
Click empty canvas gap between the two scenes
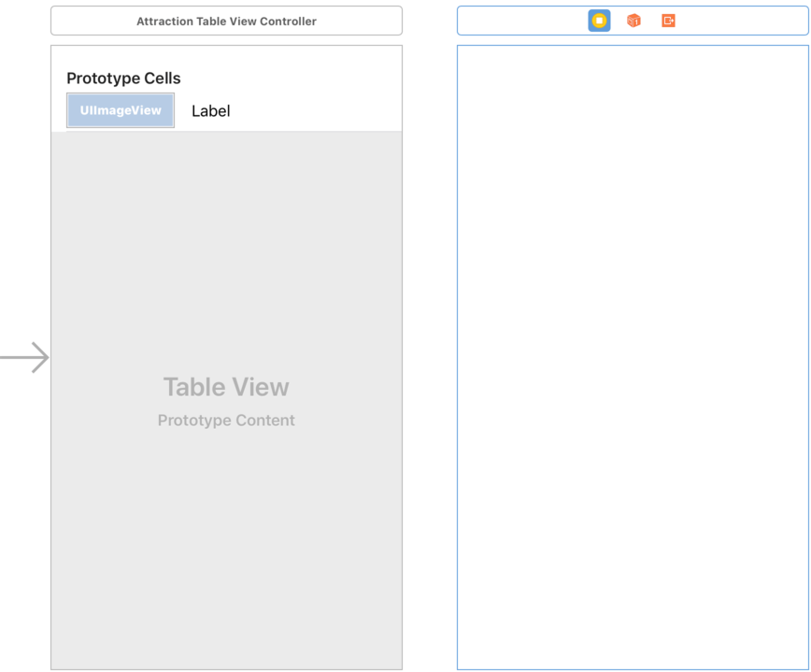430,355
